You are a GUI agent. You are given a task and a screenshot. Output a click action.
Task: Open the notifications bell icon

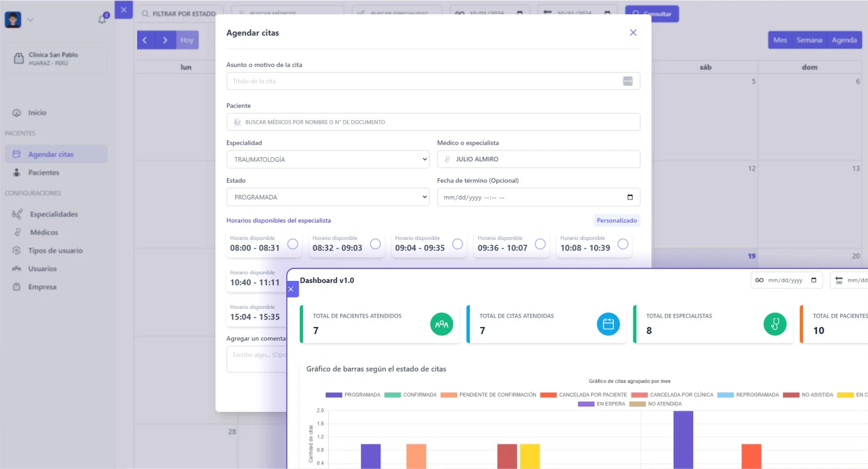coord(102,19)
